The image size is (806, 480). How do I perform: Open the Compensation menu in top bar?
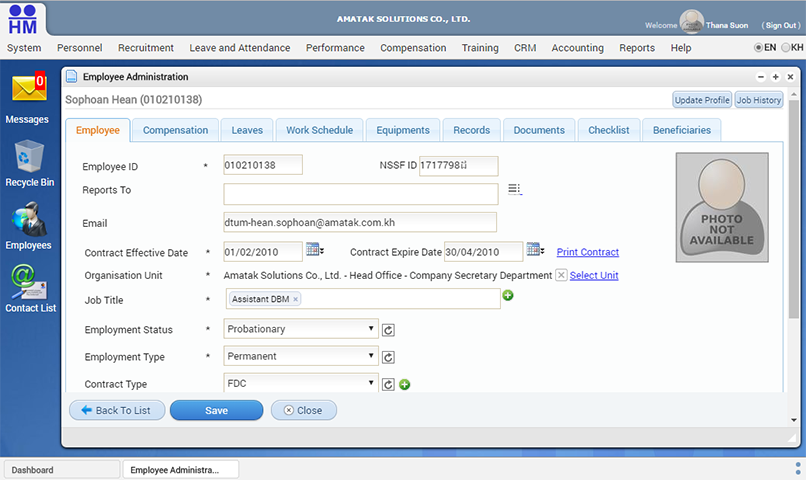click(413, 48)
